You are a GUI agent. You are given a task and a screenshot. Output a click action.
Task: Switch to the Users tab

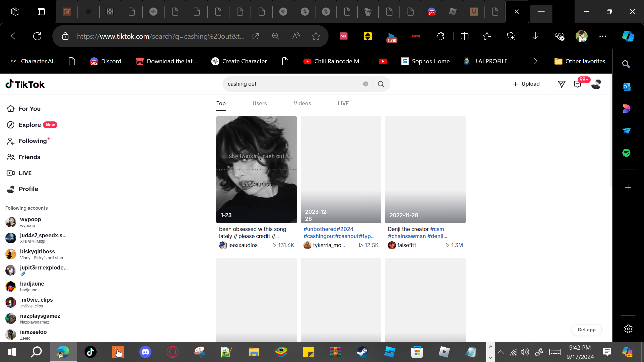click(260, 104)
